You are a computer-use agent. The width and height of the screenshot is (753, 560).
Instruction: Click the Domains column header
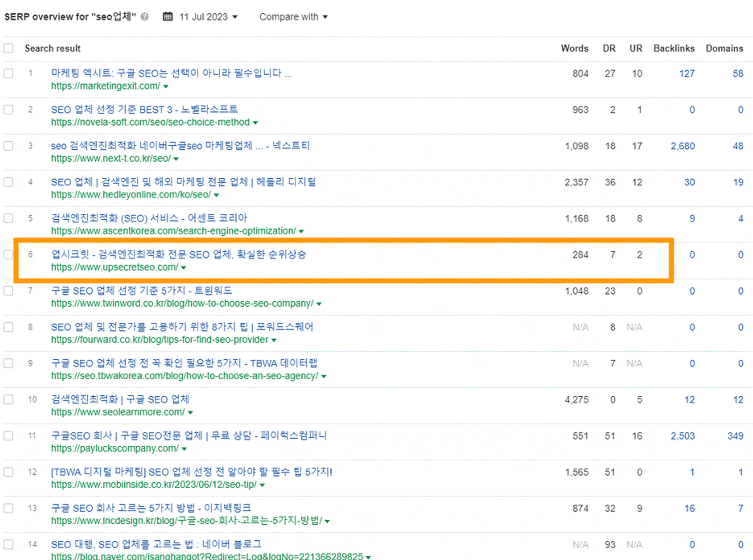[724, 48]
